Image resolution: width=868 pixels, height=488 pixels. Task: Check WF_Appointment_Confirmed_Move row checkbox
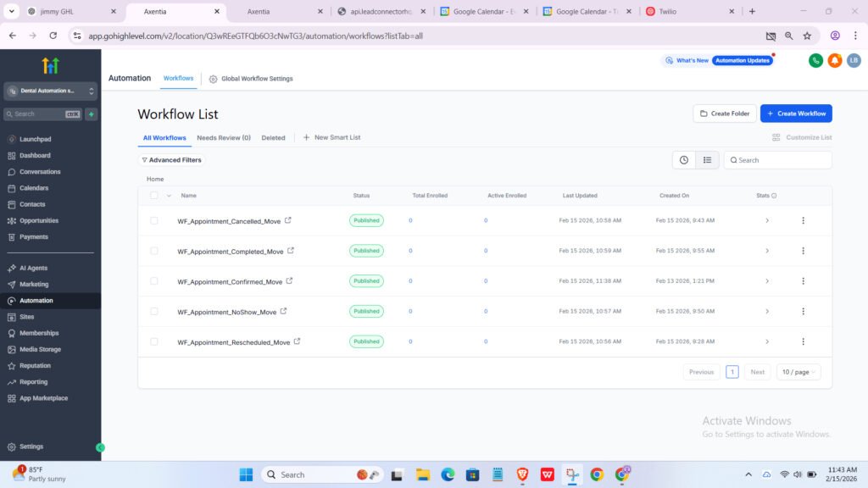point(154,281)
